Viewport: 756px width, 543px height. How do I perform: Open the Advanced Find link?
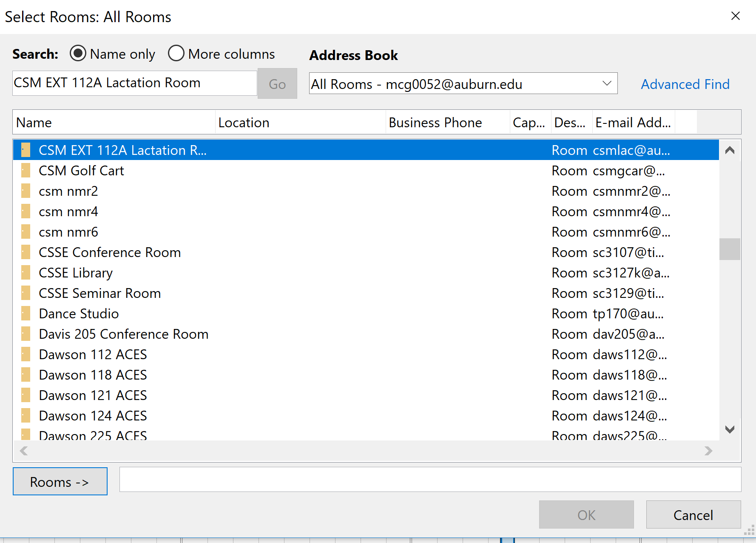point(685,84)
